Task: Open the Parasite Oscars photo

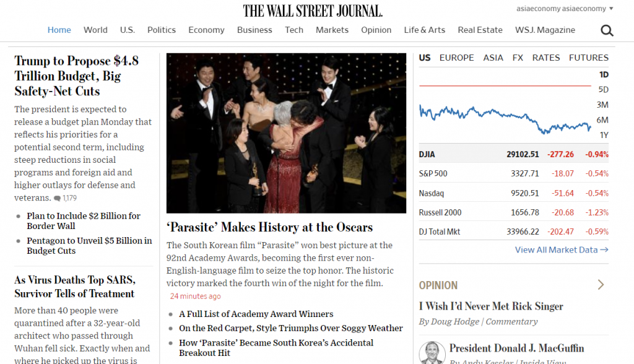Action: (x=286, y=133)
